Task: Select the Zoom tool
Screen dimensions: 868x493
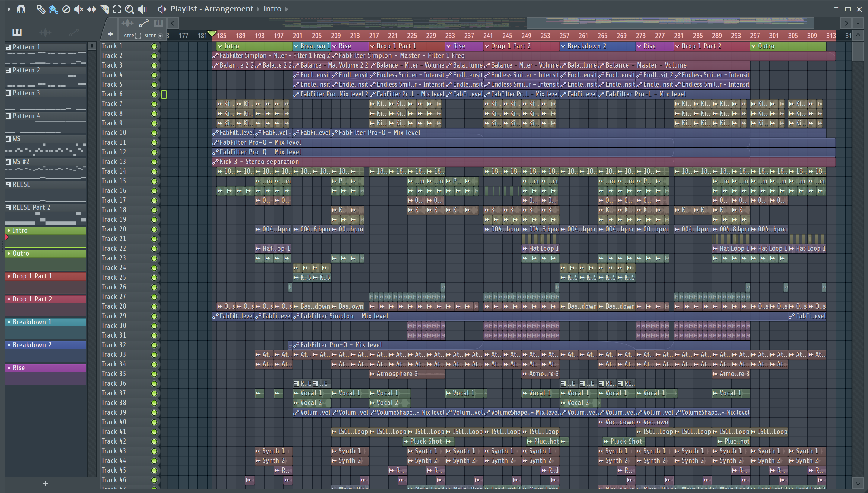Action: 129,9
